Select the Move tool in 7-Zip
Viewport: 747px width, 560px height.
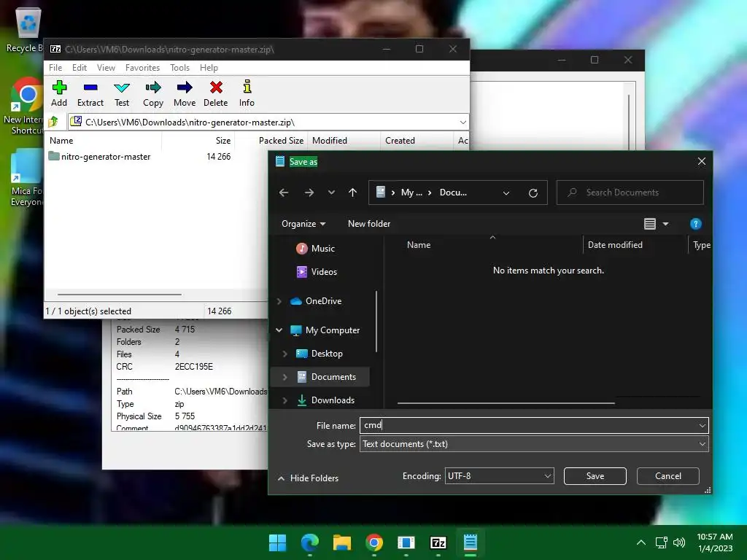click(x=185, y=87)
